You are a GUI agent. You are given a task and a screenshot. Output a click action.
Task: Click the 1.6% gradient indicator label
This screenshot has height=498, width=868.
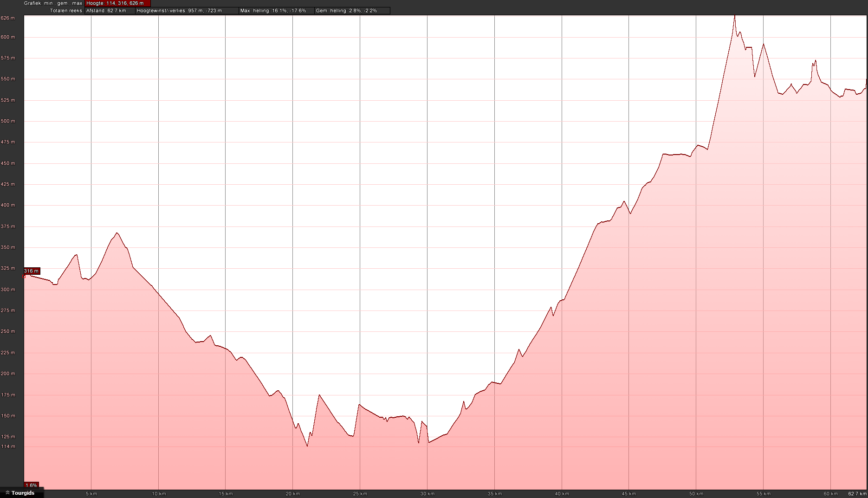[x=31, y=485]
